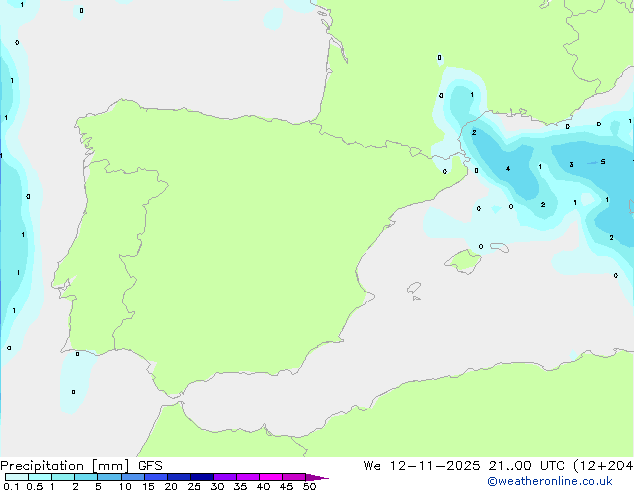The height and width of the screenshot is (490, 634).
Task: Click the 0.5–1 mm legend color swatch
Action: [x=40, y=477]
